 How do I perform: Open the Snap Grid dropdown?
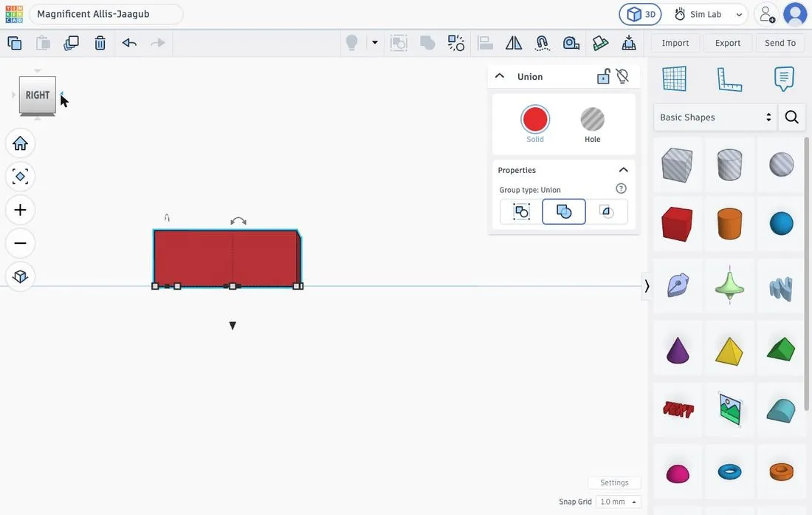[x=618, y=502]
